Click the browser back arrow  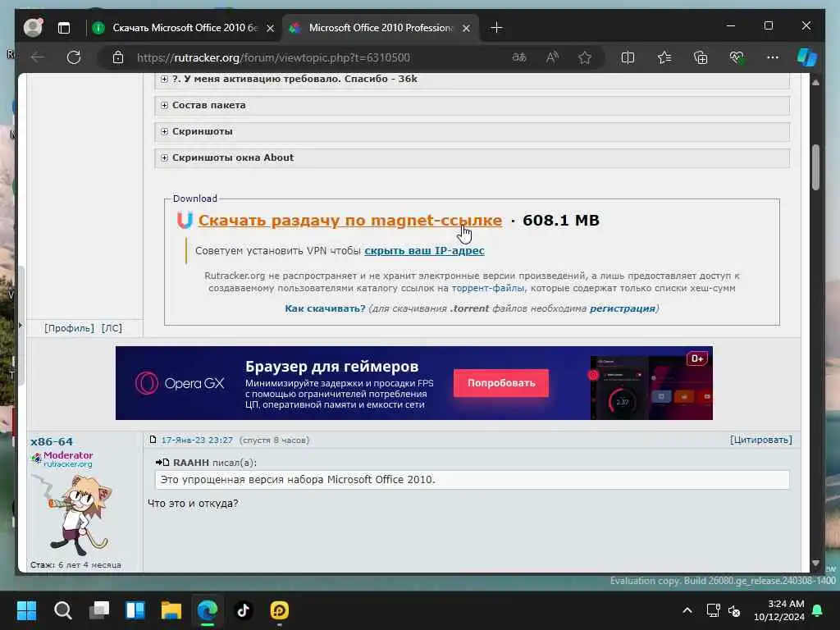(38, 57)
